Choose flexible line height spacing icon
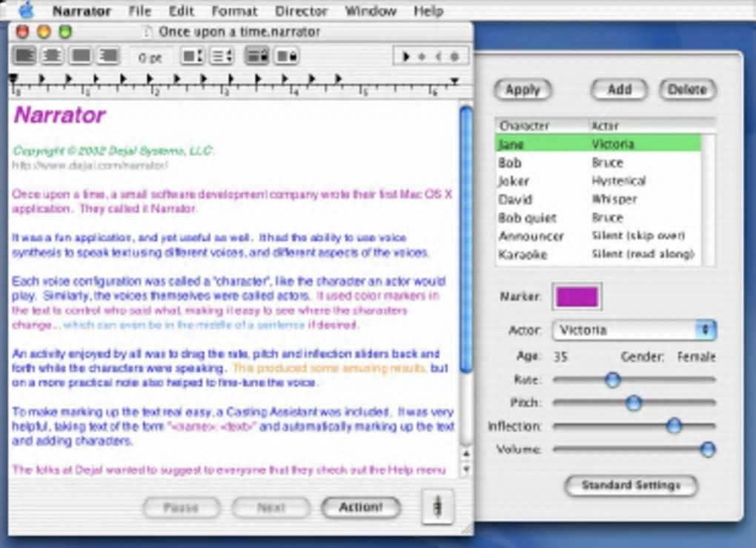This screenshot has width=756, height=548. [222, 56]
